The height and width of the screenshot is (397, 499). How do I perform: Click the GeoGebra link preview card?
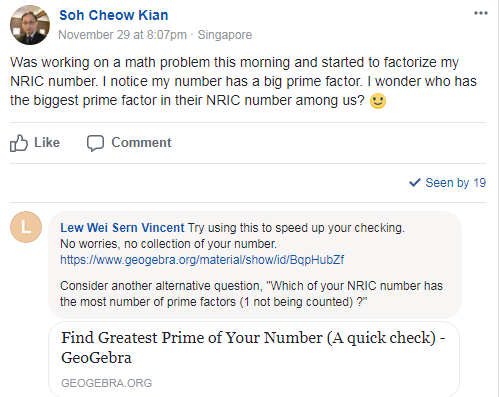[254, 359]
